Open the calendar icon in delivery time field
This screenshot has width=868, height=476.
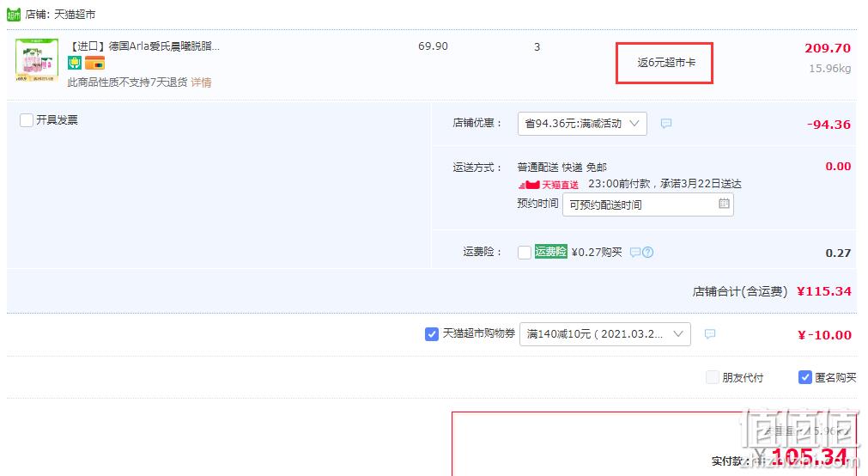point(724,204)
